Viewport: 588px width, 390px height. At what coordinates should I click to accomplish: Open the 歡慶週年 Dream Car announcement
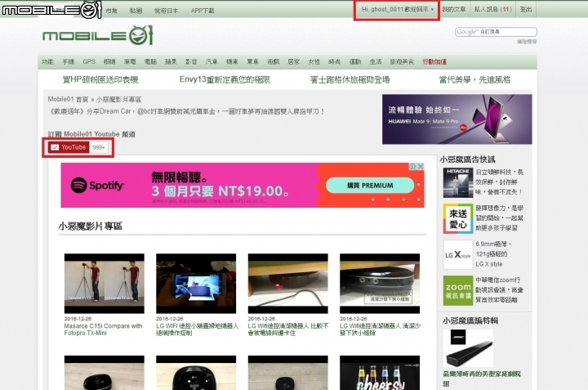[x=186, y=111]
